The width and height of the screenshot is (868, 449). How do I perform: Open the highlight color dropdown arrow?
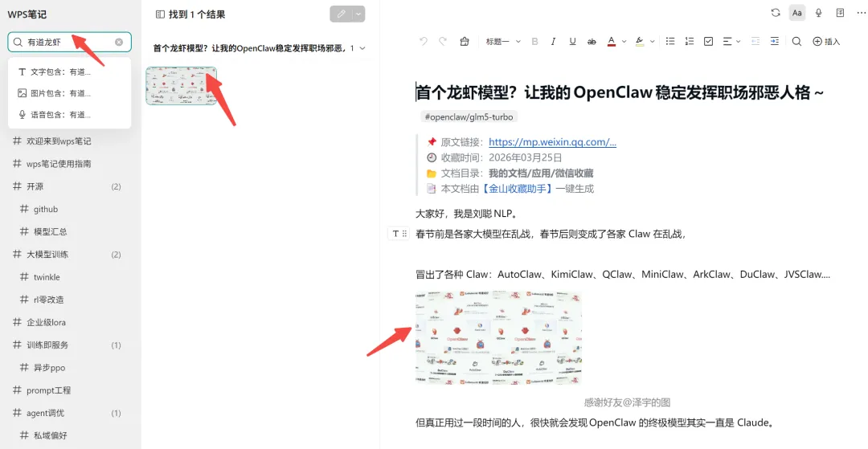tap(652, 42)
